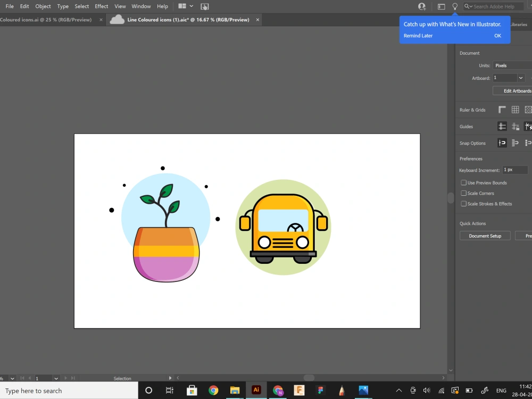Click the horizontal scrollbar thumb

tap(309, 378)
